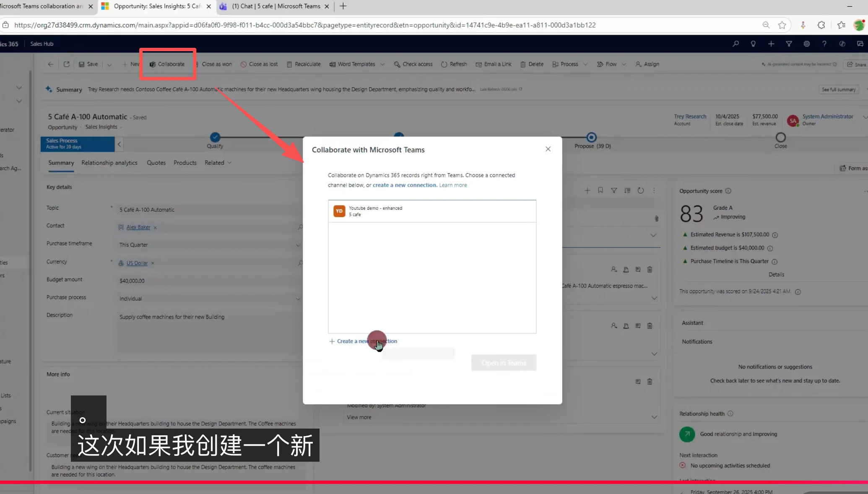Click See full summary button
The height and width of the screenshot is (494, 868).
tap(839, 89)
